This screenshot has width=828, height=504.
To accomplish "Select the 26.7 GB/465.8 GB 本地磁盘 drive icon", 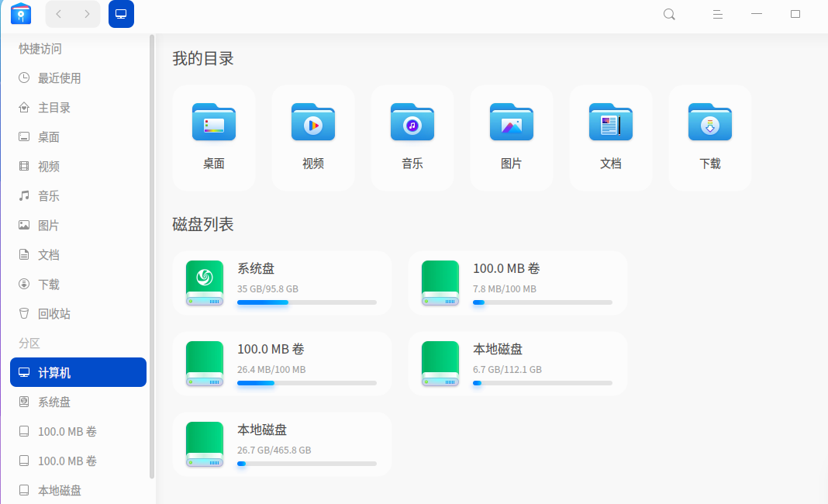I will click(205, 445).
